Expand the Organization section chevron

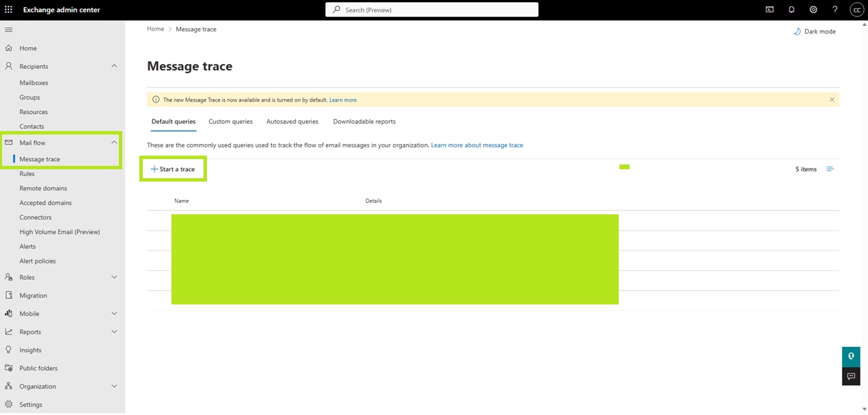click(114, 386)
